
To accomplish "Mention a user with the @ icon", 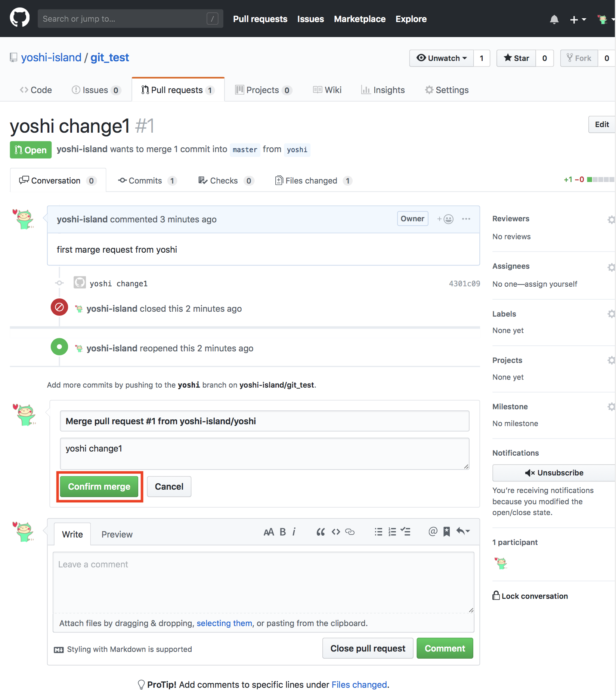I will [x=433, y=532].
